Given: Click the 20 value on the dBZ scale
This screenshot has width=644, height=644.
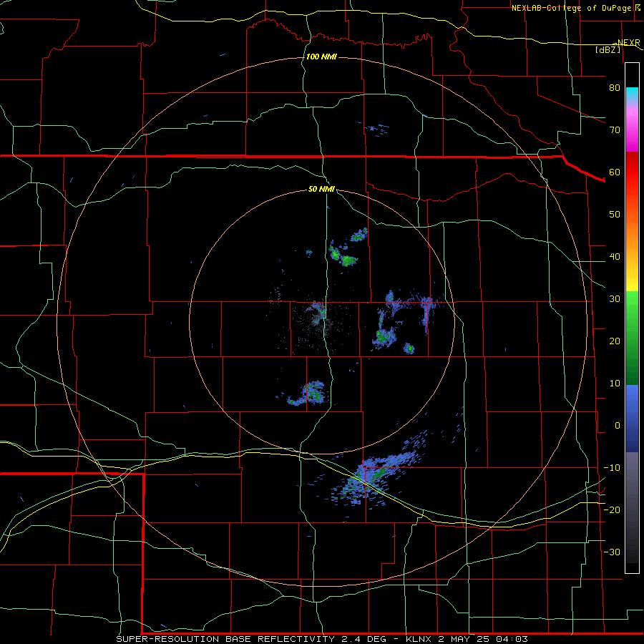Looking at the screenshot, I should click(615, 341).
